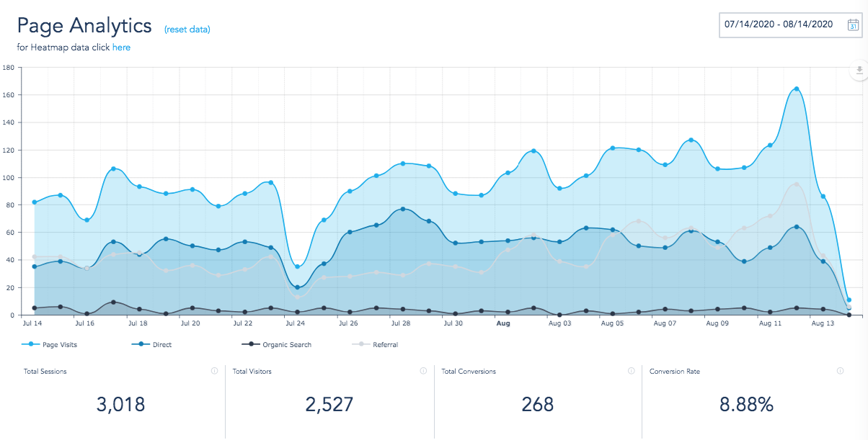The width and height of the screenshot is (868, 440).
Task: Select the Page Visits peak point at Aug 12
Action: [797, 89]
